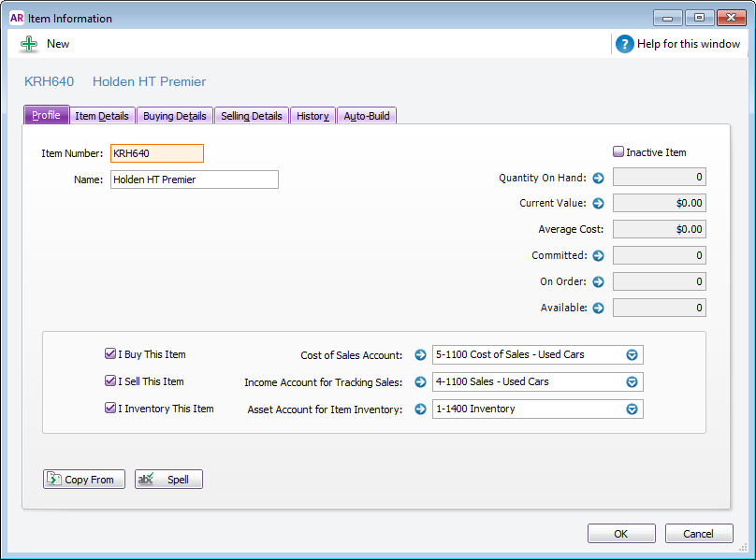Viewport: 756px width, 560px height.
Task: Click the Copy From button
Action: [84, 480]
